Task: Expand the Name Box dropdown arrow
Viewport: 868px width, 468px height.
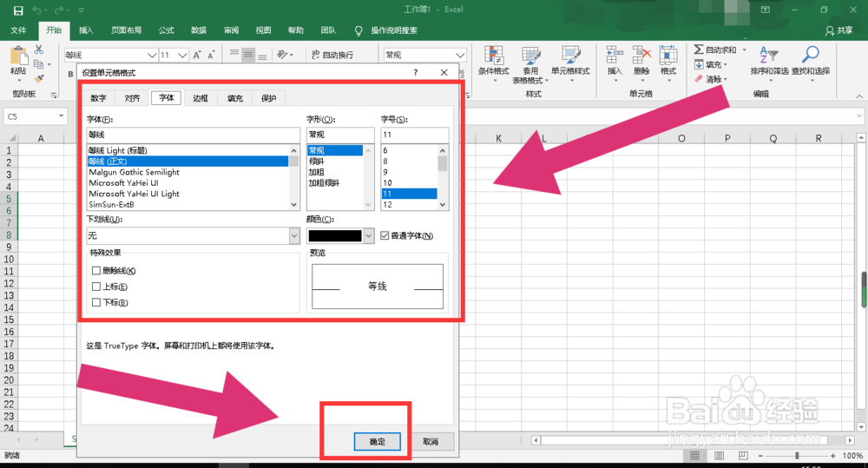Action: [61, 116]
